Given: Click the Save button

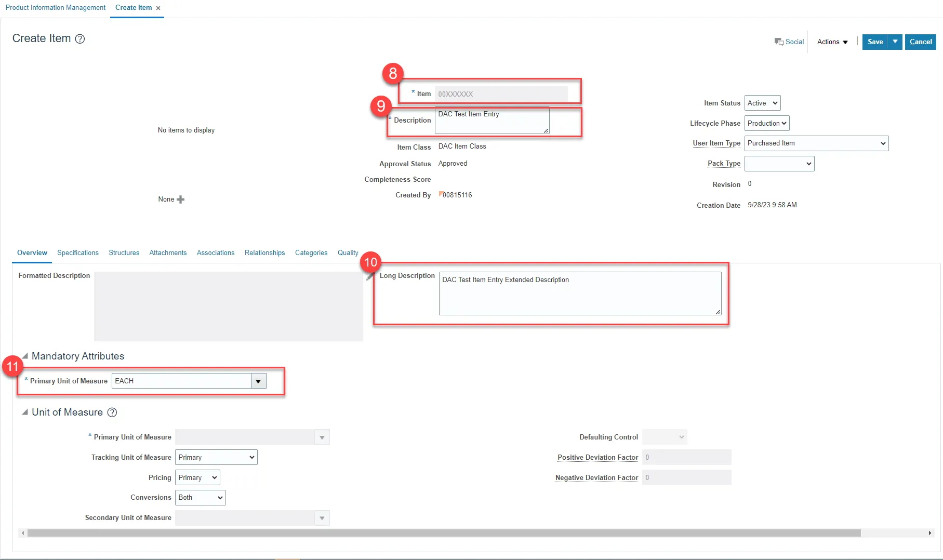Looking at the screenshot, I should (x=875, y=42).
